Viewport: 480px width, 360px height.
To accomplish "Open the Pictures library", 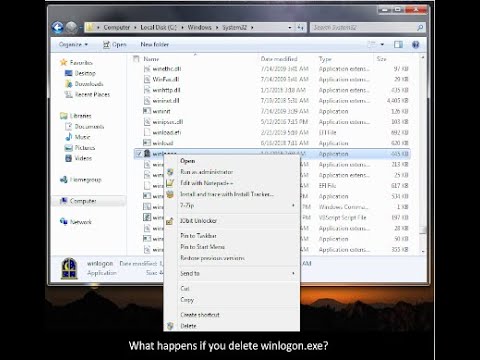I will click(85, 148).
